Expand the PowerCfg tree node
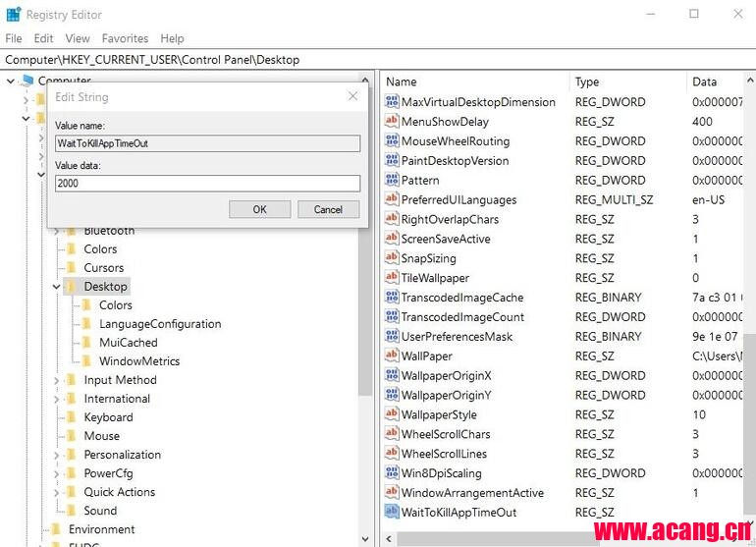The image size is (756, 547). 56,474
